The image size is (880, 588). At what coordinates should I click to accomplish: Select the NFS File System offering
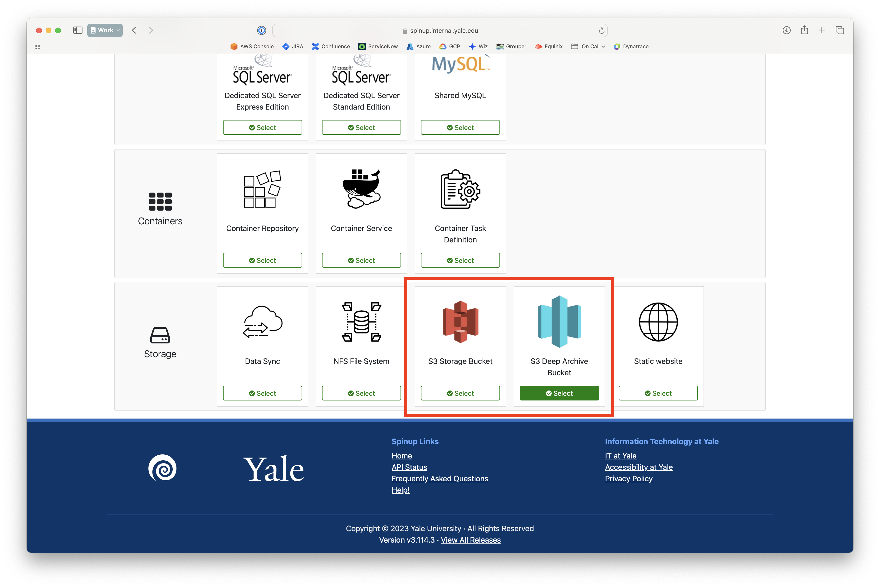361,393
